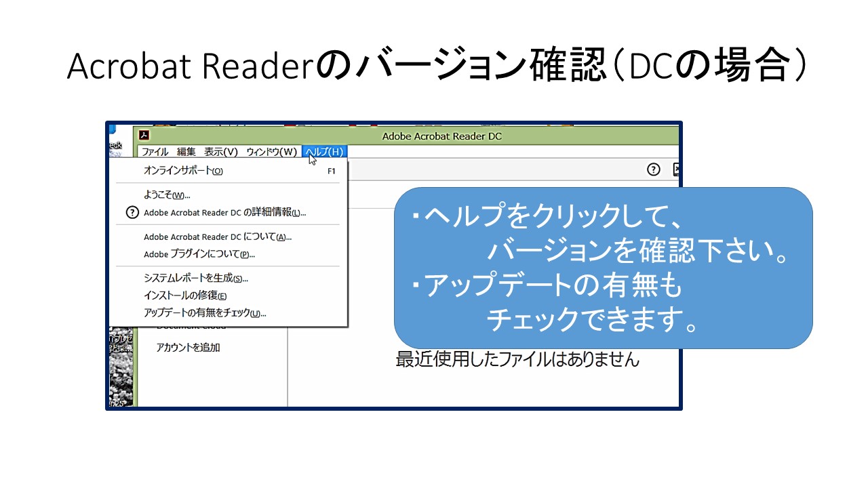Open Adobe Acrobat Reader DC の詳細情報

pos(229,212)
